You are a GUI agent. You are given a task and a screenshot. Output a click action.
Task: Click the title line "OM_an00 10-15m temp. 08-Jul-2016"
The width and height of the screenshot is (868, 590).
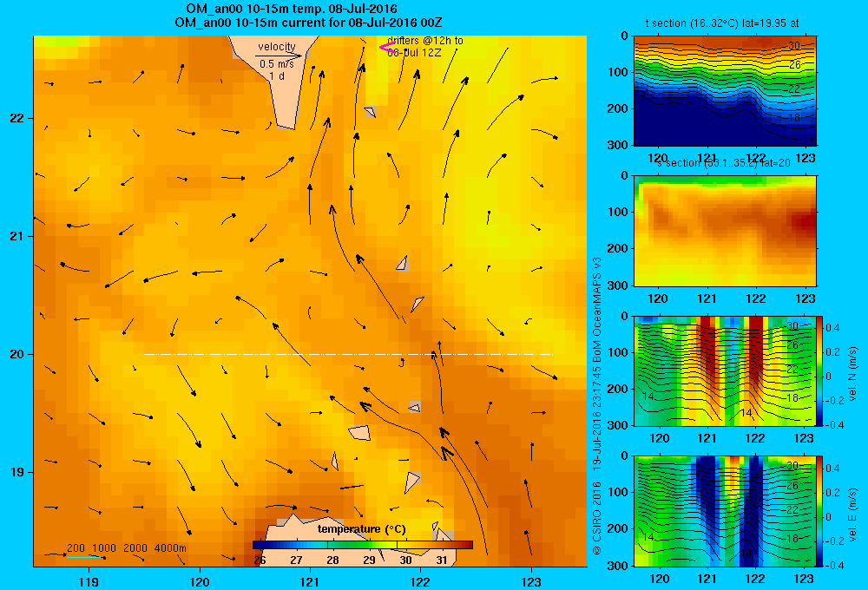point(291,9)
